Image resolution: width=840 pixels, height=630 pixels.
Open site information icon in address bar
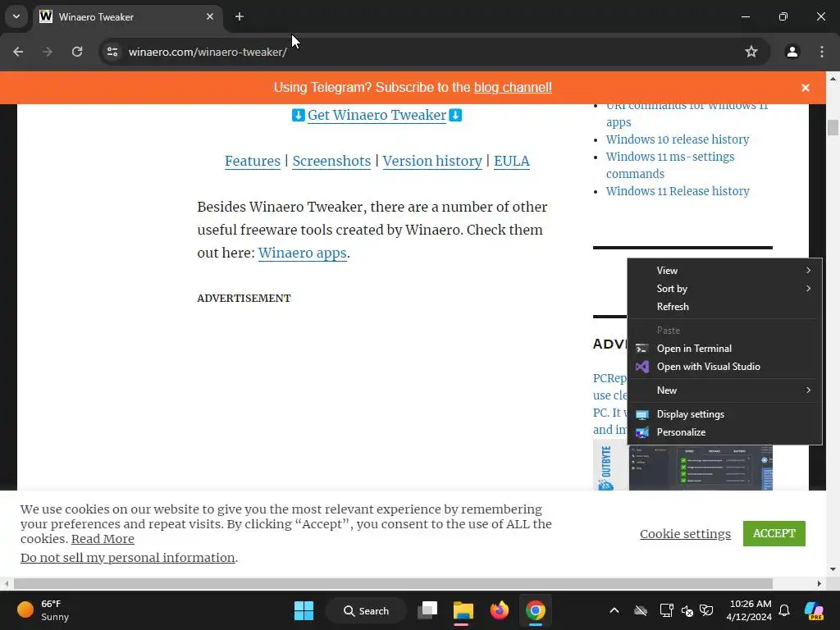click(112, 52)
